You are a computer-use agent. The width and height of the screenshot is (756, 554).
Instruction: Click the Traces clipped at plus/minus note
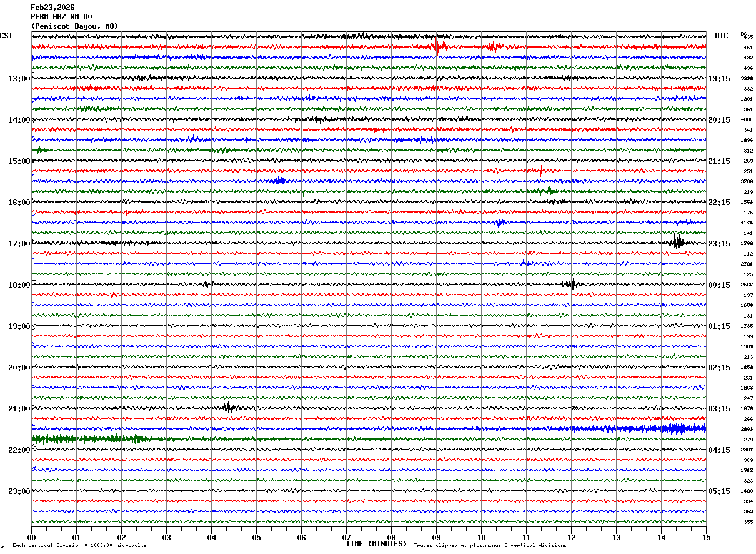click(490, 546)
